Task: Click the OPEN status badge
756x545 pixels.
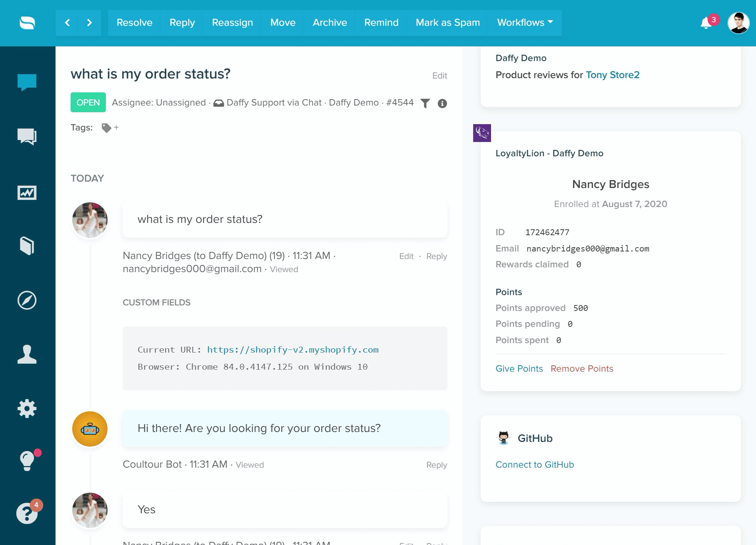Action: coord(88,102)
